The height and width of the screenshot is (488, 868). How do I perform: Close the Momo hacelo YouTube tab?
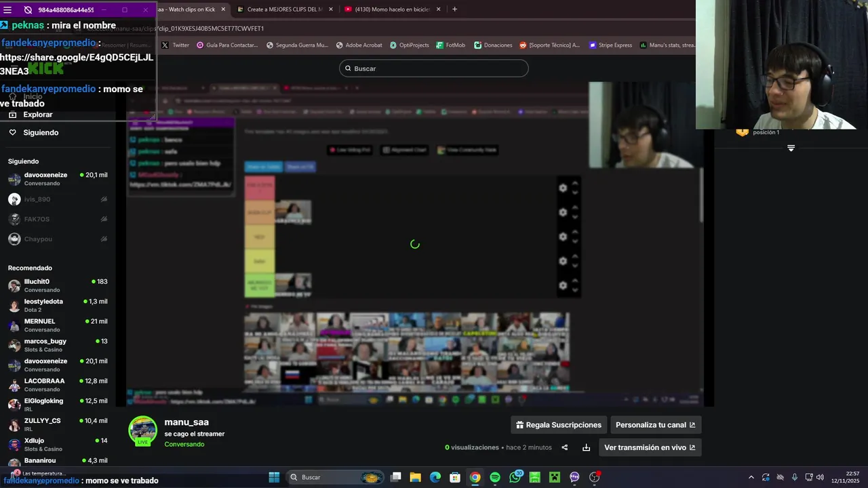point(438,9)
